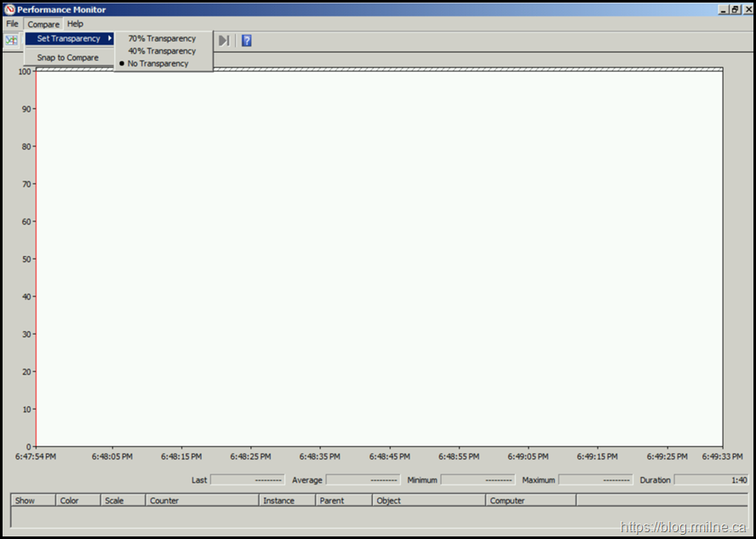Click the red timeline marker line
The width and height of the screenshot is (756, 539).
[x=37, y=255]
